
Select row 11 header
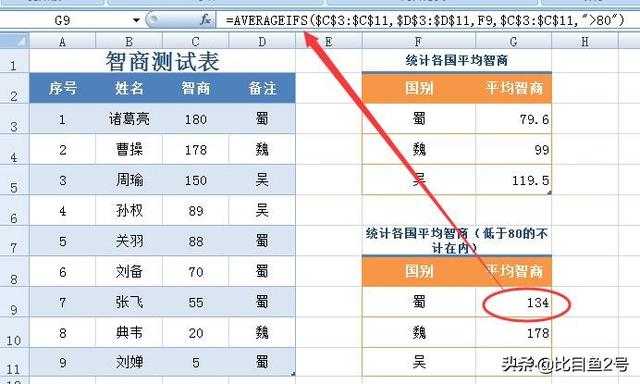tap(14, 362)
